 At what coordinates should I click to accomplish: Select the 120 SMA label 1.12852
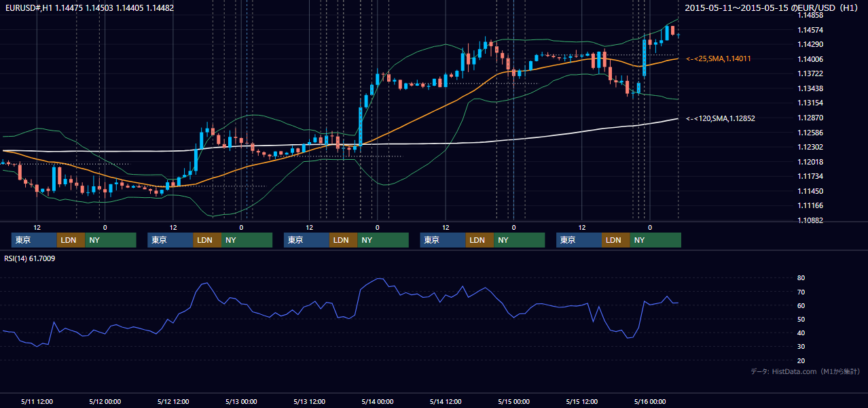[721, 118]
